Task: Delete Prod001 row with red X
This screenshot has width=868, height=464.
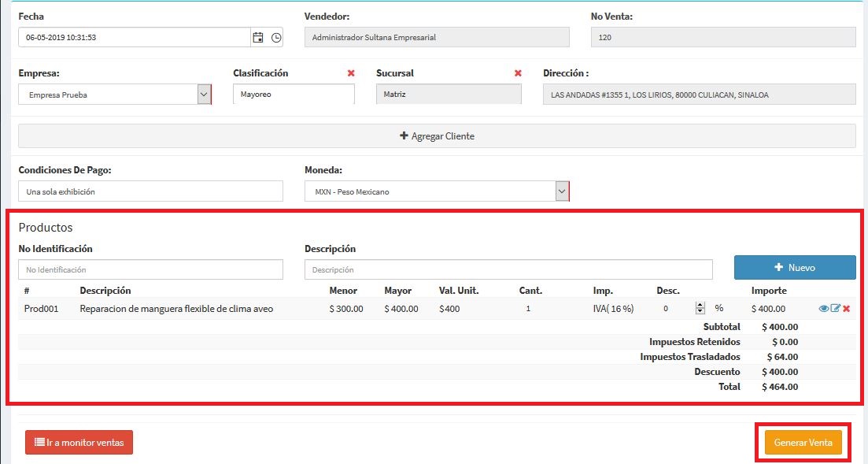Action: [847, 309]
